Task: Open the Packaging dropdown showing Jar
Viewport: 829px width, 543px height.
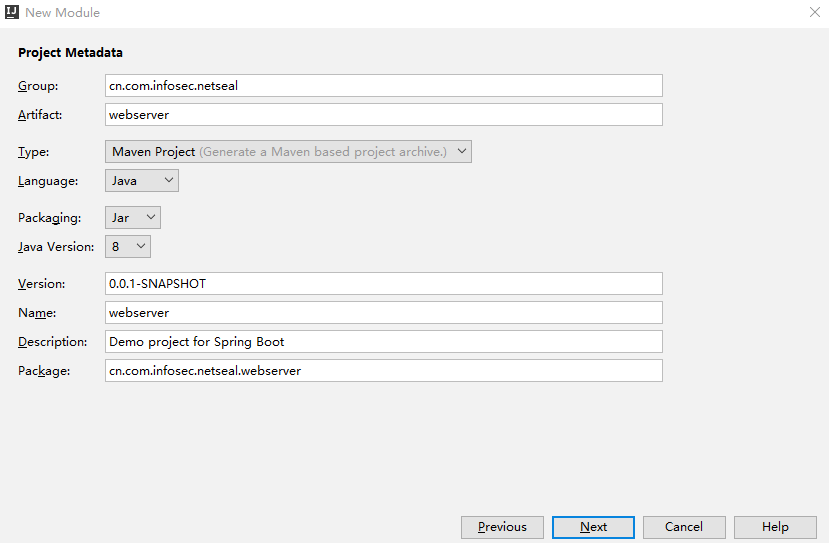Action: [x=133, y=218]
